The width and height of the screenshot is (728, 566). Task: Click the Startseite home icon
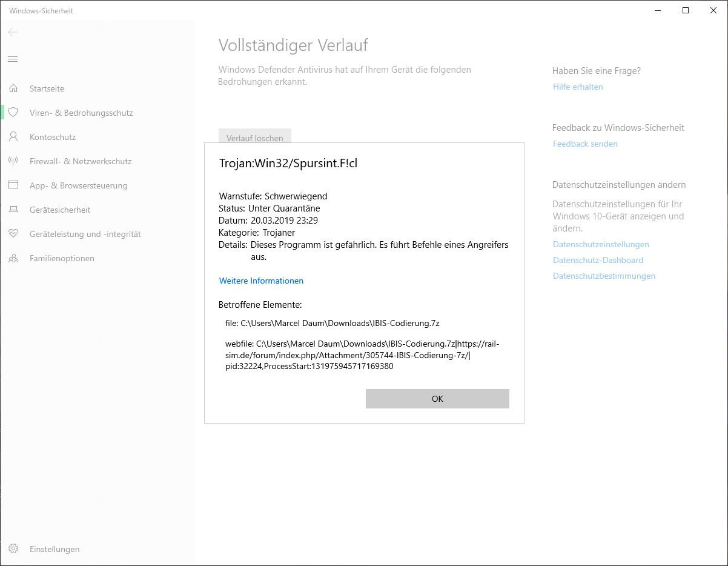pyautogui.click(x=13, y=88)
